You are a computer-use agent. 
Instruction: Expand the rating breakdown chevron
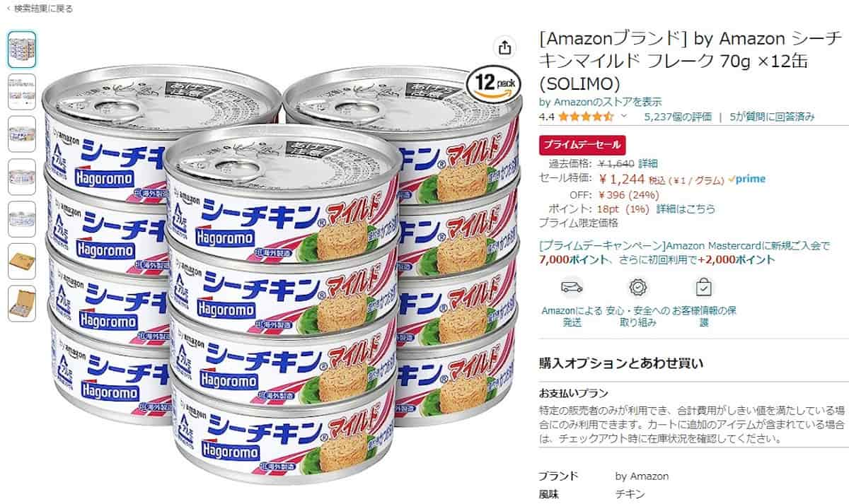tap(623, 117)
